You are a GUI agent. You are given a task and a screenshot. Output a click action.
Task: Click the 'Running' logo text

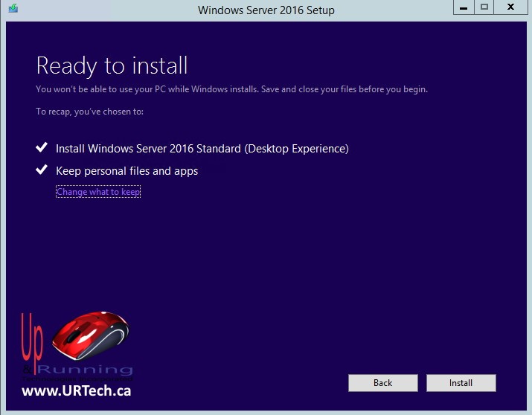coord(84,370)
